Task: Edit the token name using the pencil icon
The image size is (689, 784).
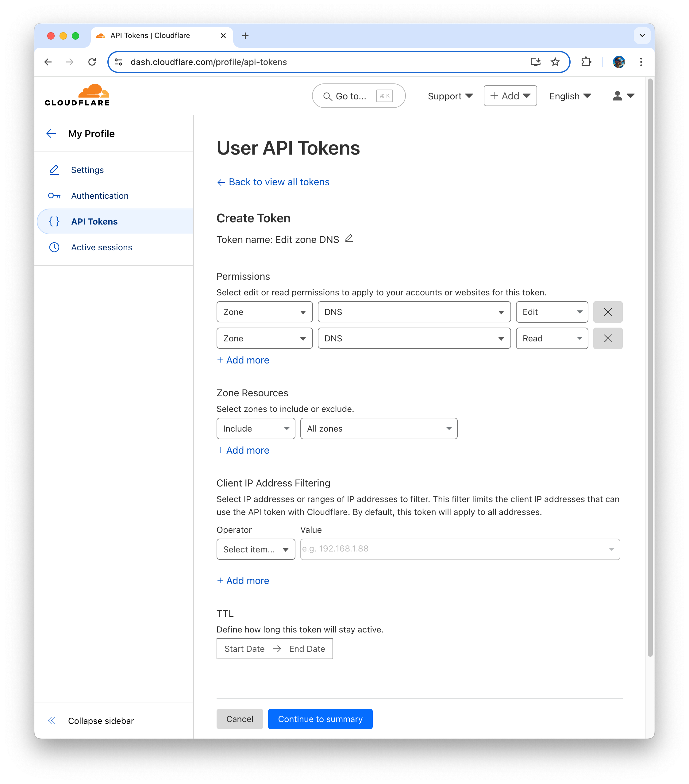Action: (349, 238)
